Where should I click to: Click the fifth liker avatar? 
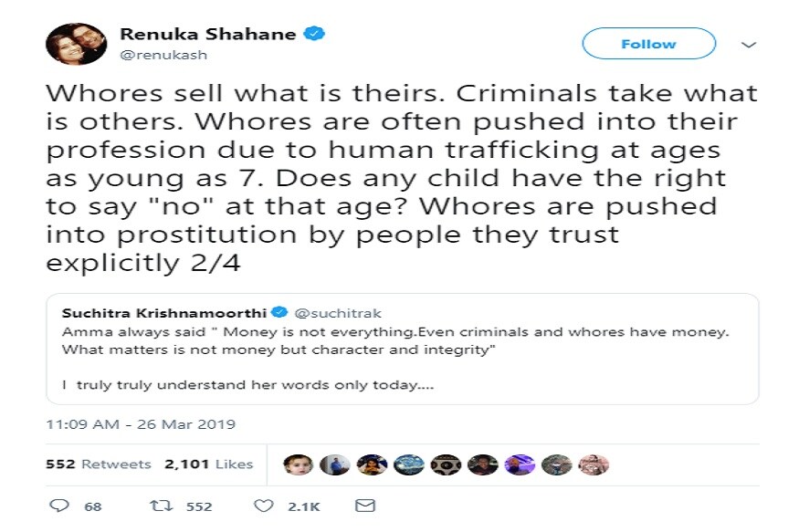(447, 464)
